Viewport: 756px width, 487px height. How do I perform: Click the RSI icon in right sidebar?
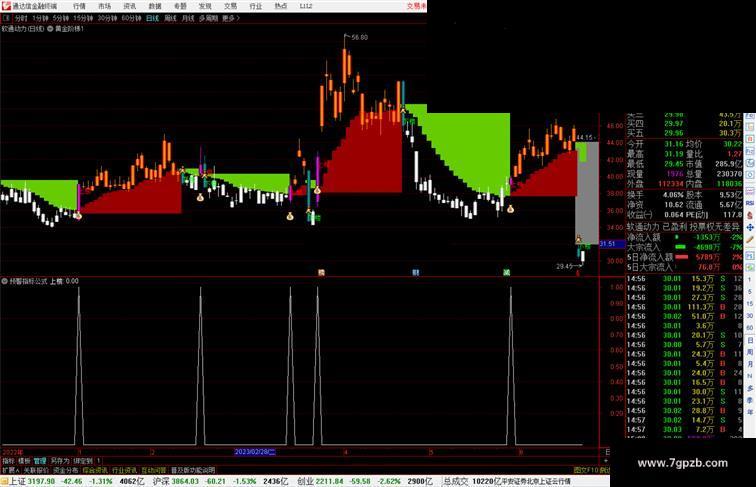pos(750,203)
